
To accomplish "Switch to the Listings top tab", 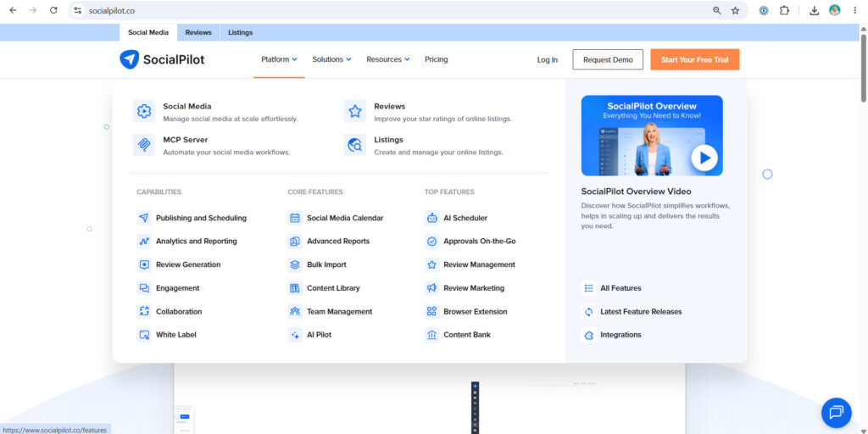I will tap(240, 33).
